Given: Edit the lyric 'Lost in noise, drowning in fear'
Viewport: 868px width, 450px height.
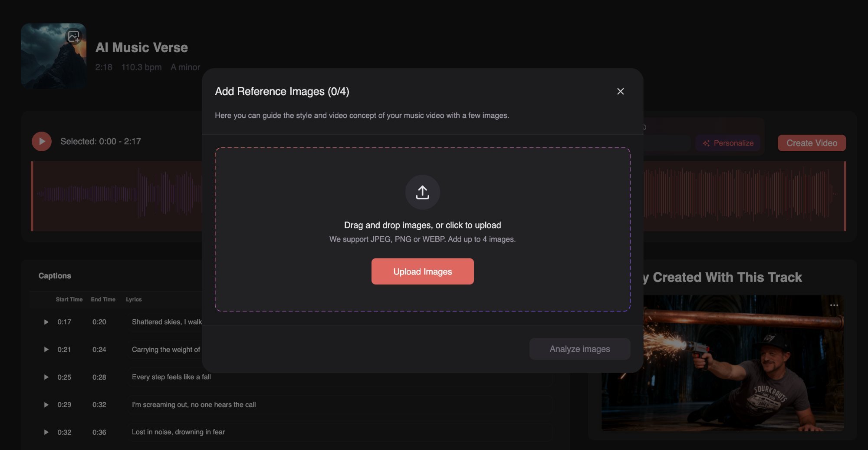Looking at the screenshot, I should 178,432.
